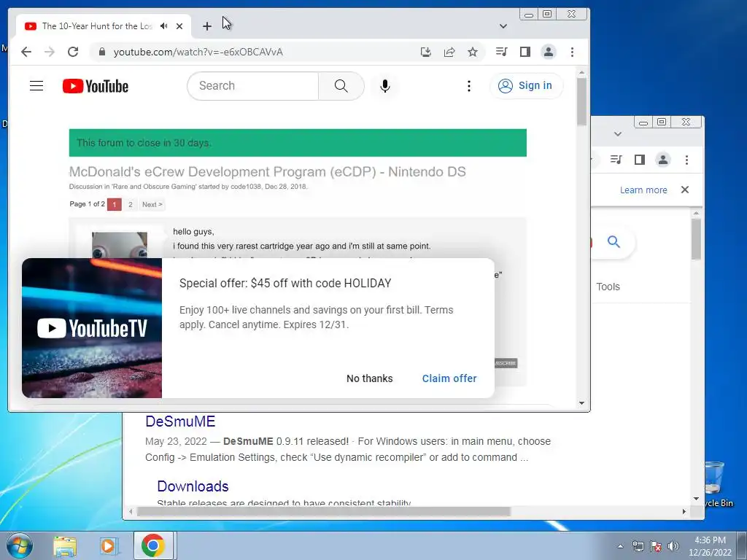
Task: Open the Action Center flag icon
Action: coord(656,546)
